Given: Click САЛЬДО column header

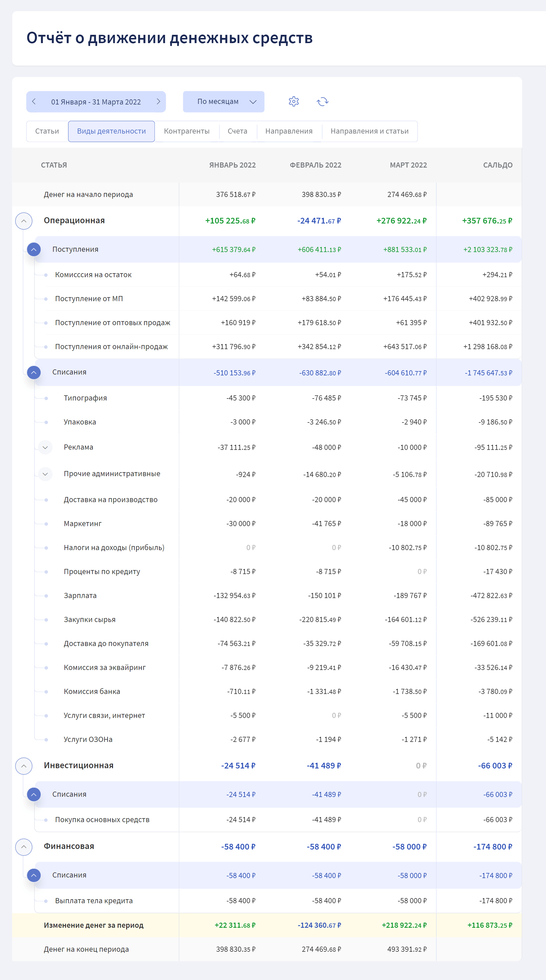Looking at the screenshot, I should (x=498, y=165).
